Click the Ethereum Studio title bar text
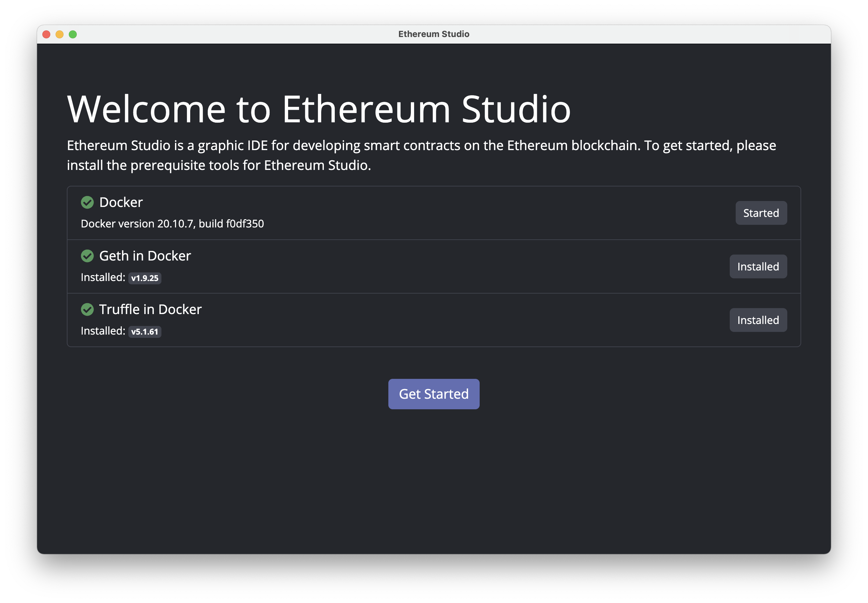This screenshot has height=603, width=868. [434, 34]
